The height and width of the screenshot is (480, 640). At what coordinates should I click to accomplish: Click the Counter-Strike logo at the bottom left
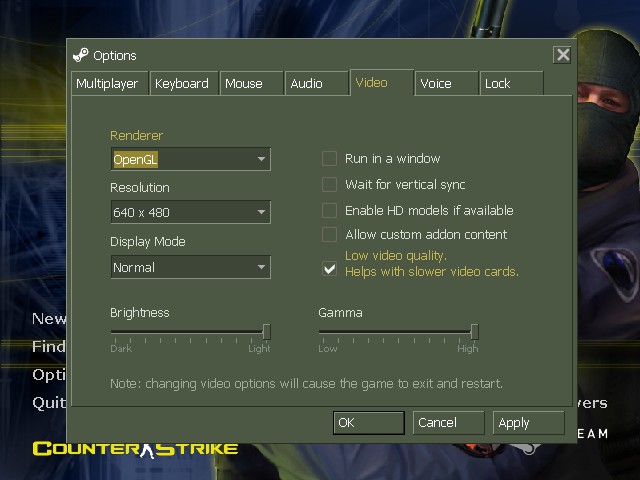click(x=135, y=448)
